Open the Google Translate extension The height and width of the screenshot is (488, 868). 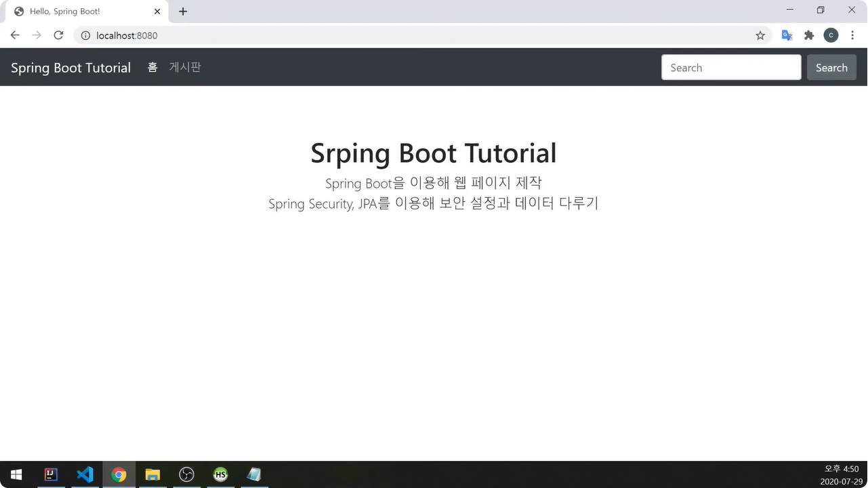point(787,35)
